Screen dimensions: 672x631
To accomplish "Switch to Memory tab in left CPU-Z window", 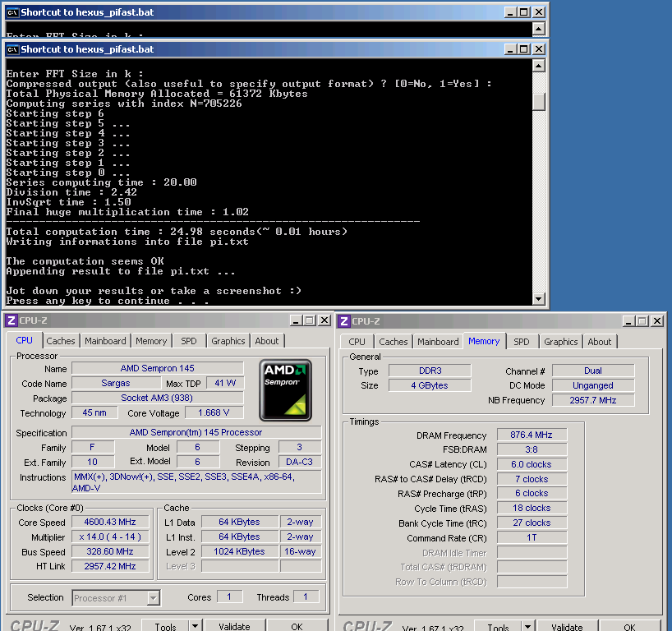I will point(151,341).
